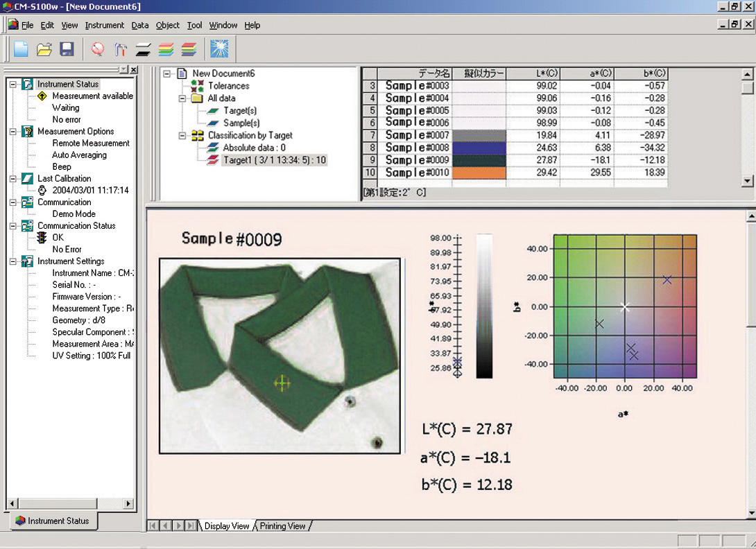Close the Instrument Status side panel

134,70
